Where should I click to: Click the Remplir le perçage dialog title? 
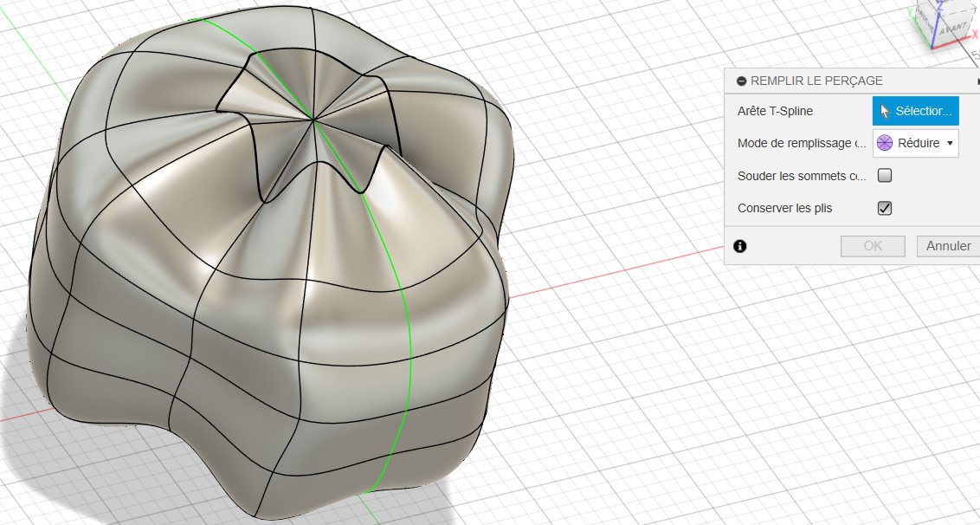click(x=816, y=81)
